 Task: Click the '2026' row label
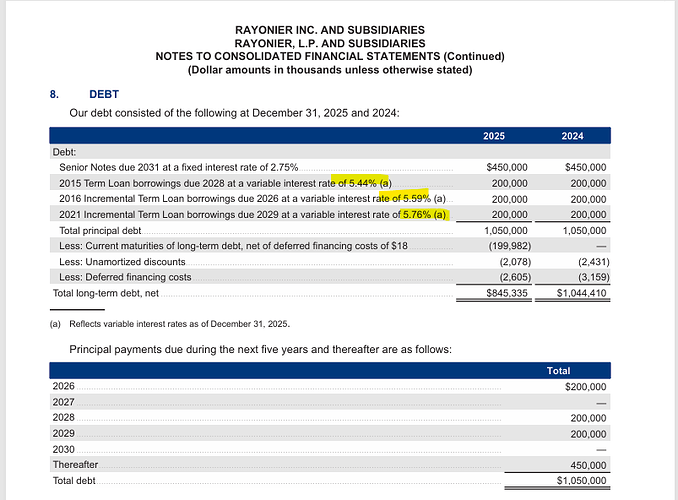64,386
